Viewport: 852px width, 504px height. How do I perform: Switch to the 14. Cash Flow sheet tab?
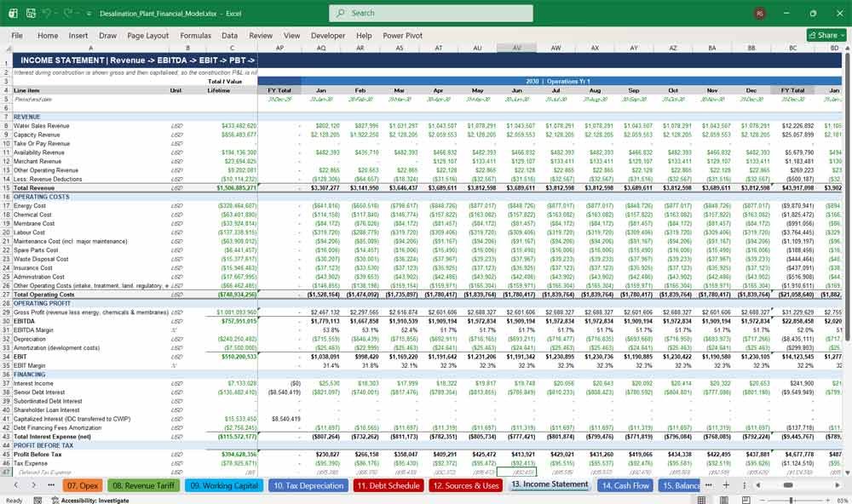[x=625, y=485]
